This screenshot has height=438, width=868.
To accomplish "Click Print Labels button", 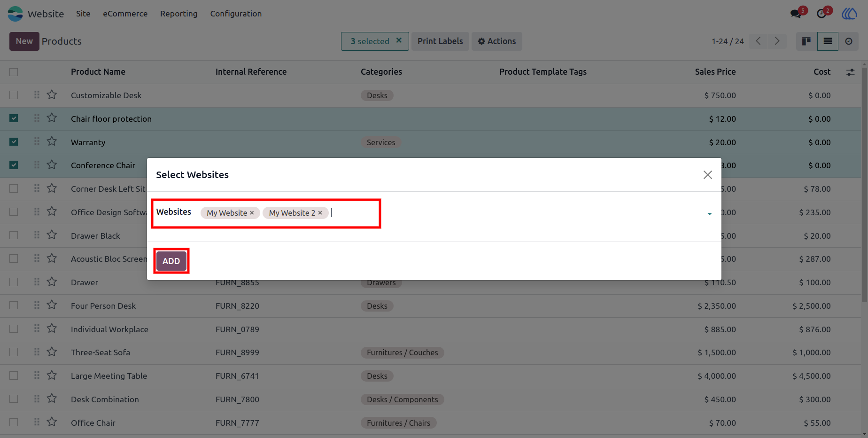I will [440, 41].
